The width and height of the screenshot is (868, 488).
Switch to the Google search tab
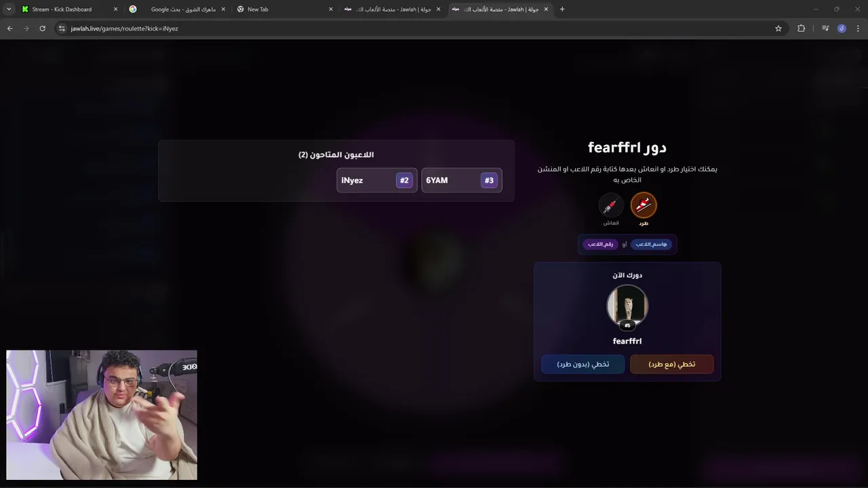coord(177,9)
